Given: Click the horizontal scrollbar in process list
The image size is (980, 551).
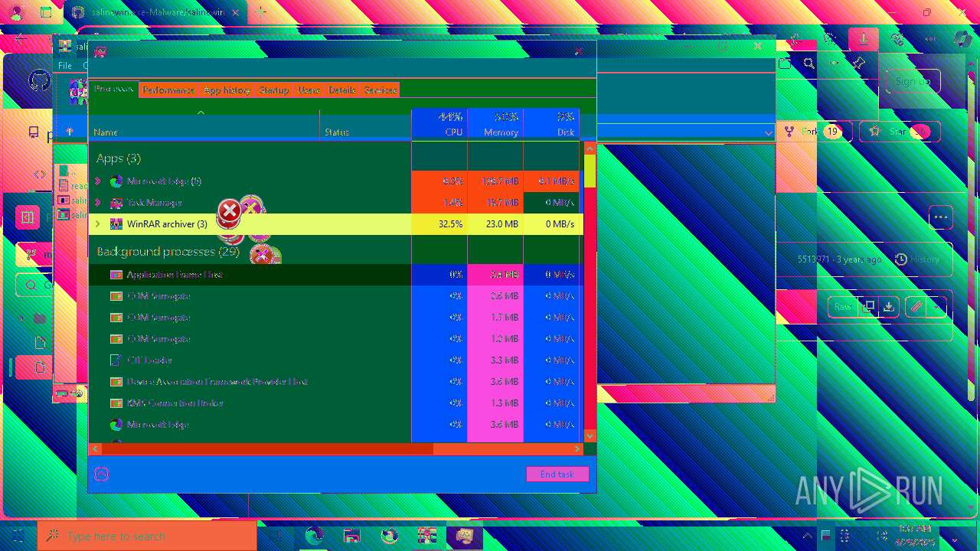Looking at the screenshot, I should 266,448.
